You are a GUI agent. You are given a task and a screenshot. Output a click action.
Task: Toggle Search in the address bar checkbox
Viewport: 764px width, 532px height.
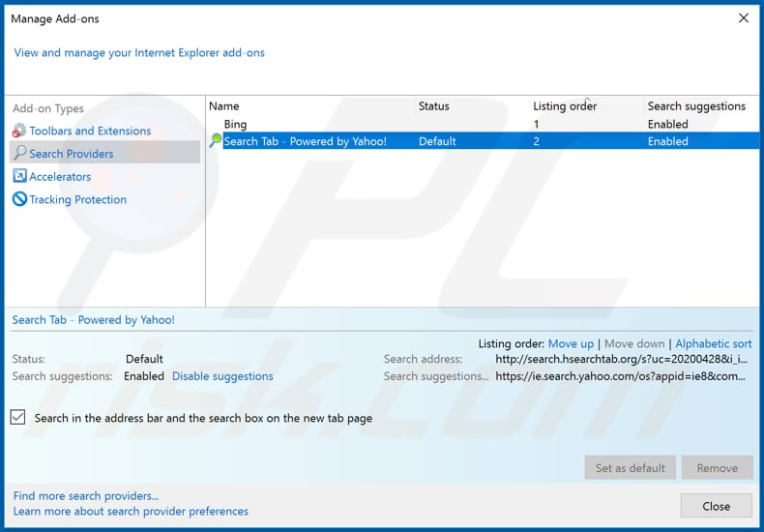pyautogui.click(x=18, y=418)
